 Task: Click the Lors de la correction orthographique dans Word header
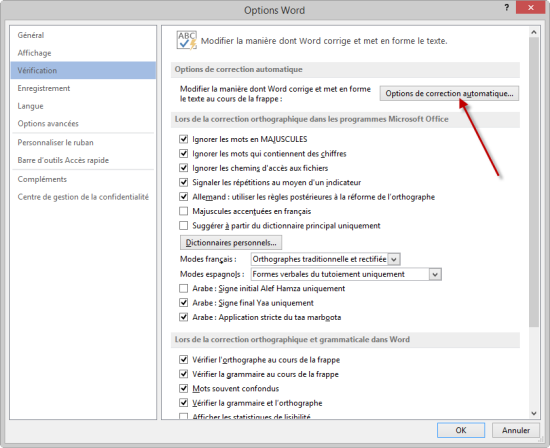click(345, 340)
